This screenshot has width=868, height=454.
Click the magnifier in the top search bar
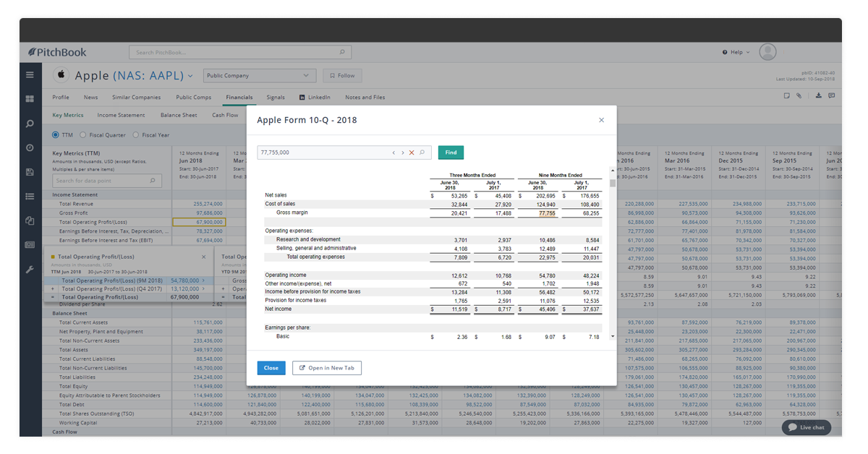[x=343, y=52]
